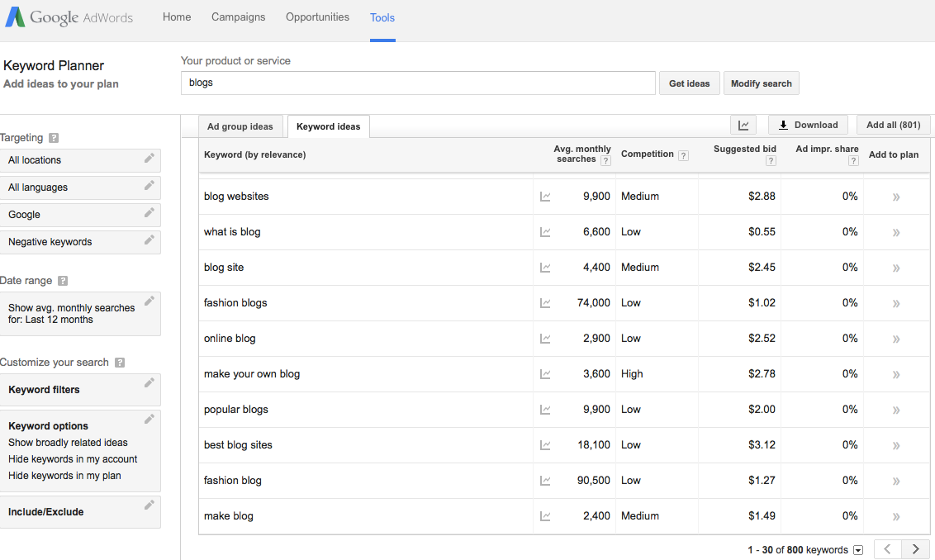The width and height of the screenshot is (935, 560).
Task: Add 'make your own blog' to plan
Action: (896, 374)
